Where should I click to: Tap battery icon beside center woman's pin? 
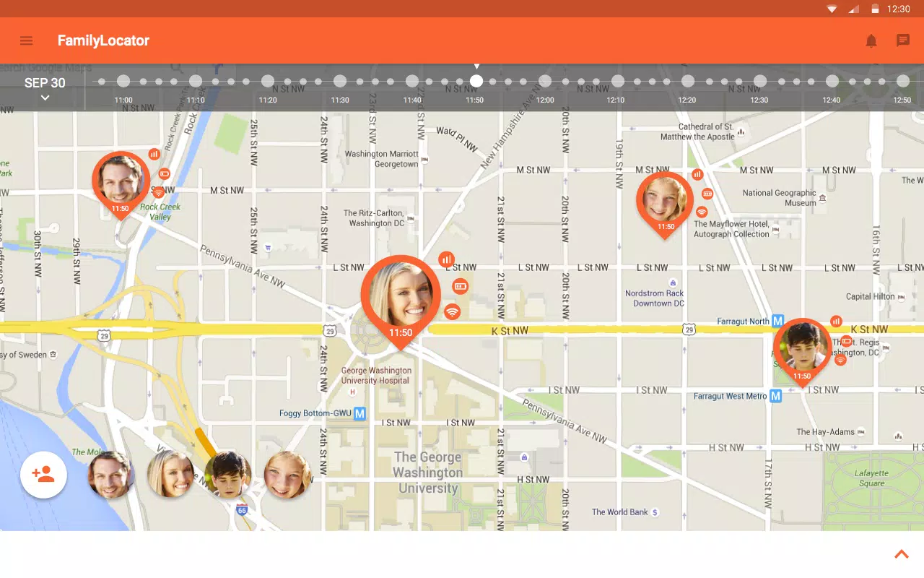[x=461, y=287]
